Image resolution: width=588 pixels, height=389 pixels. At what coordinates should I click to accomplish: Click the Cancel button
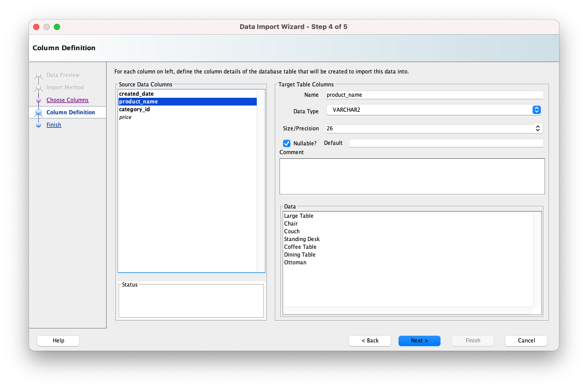tap(526, 340)
